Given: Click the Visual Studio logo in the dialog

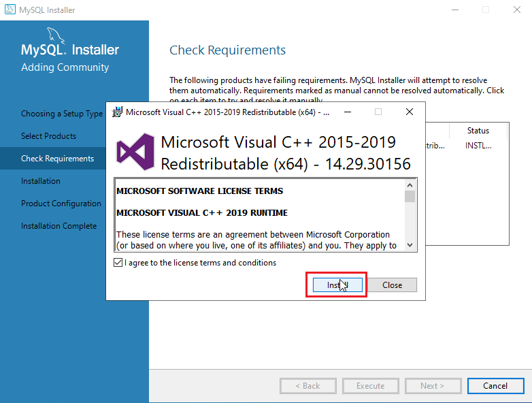Looking at the screenshot, I should coord(135,152).
